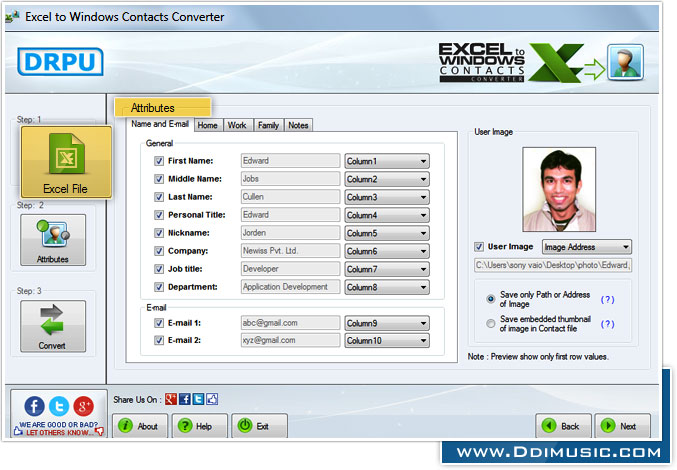677x470 pixels.
Task: Click the user image photo preview
Action: click(x=559, y=189)
